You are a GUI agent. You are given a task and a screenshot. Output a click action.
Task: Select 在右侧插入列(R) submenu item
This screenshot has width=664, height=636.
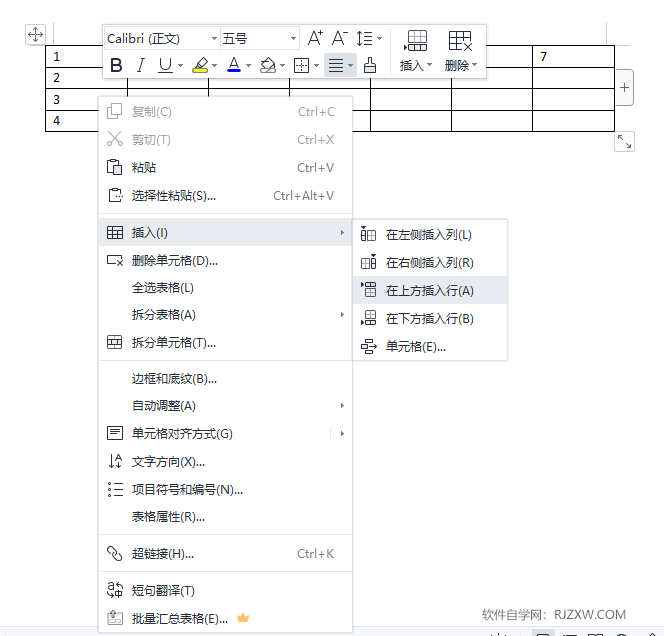tap(430, 263)
